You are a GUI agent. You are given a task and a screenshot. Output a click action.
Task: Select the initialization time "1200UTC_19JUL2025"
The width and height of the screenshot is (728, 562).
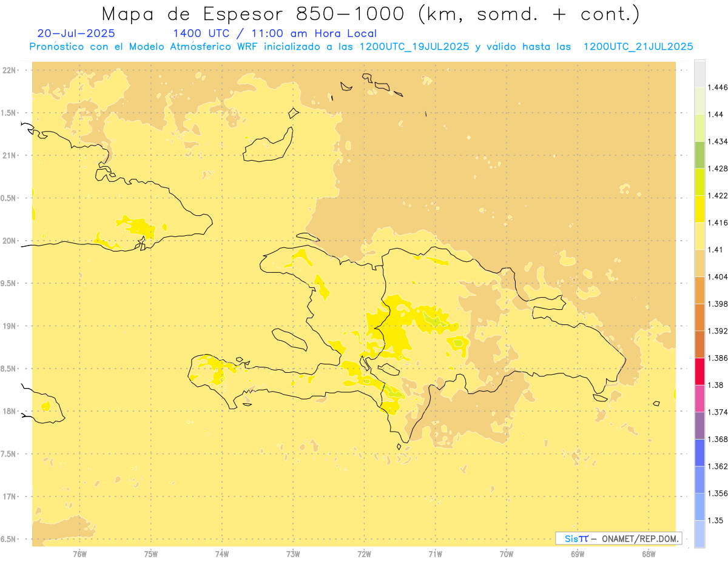(414, 47)
